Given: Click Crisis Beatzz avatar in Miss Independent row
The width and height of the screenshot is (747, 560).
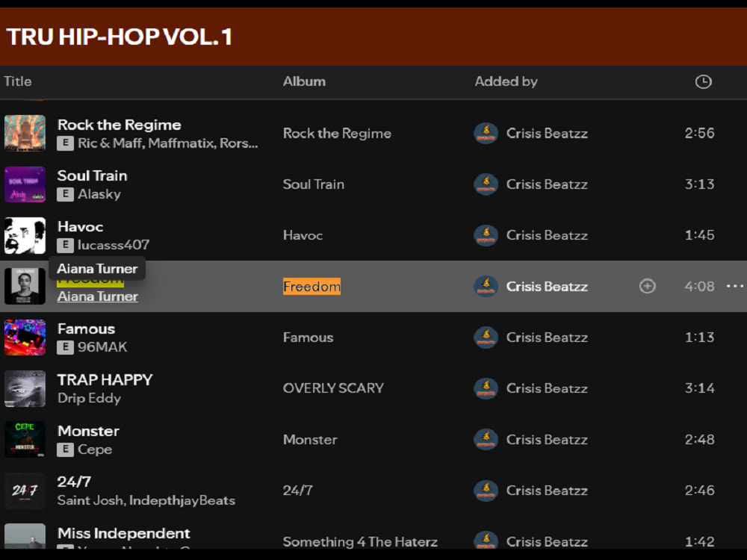Looking at the screenshot, I should [x=486, y=541].
